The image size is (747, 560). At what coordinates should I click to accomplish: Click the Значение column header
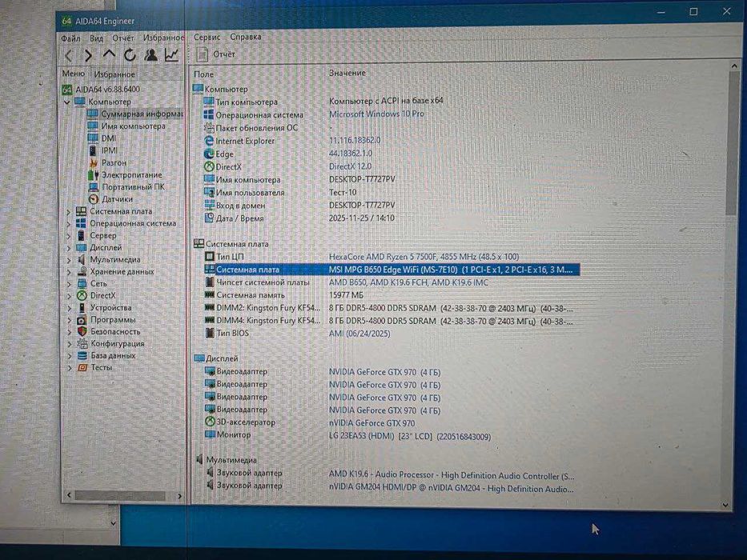(347, 73)
